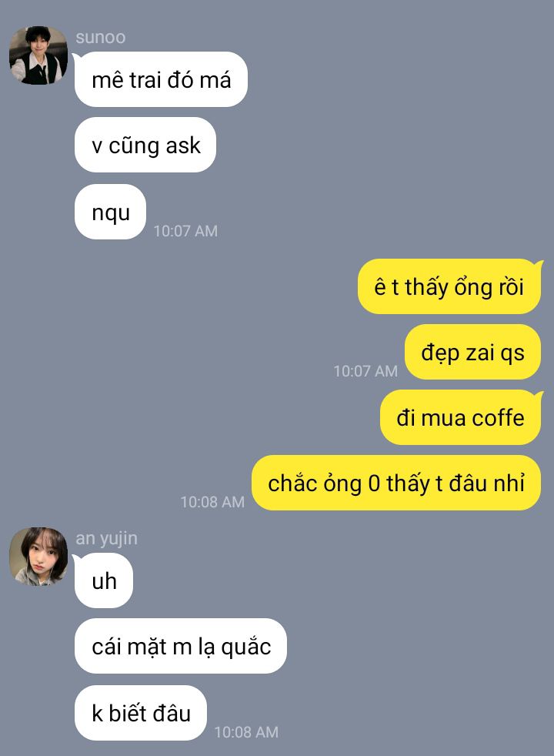
Task: Select the 'nqu' message bubble
Action: 110,212
